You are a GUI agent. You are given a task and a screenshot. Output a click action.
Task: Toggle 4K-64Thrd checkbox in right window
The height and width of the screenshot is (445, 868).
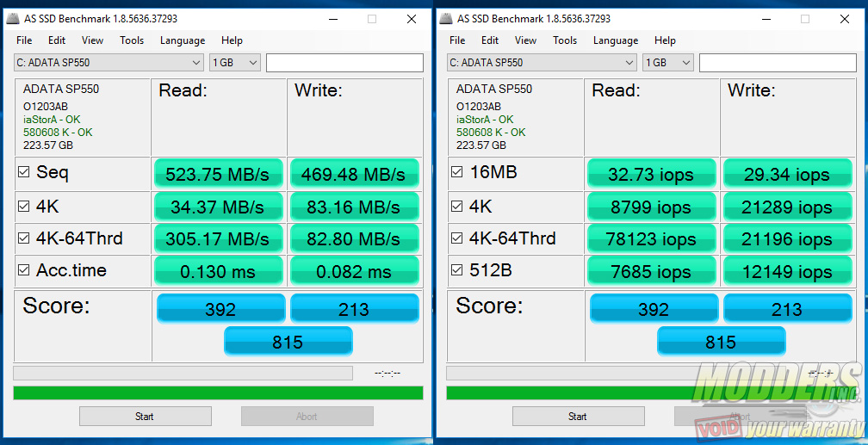point(456,238)
